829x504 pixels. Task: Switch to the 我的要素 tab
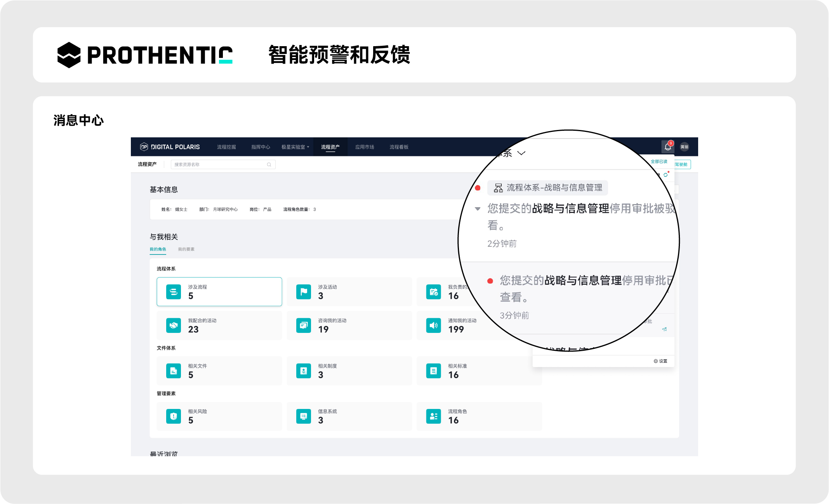186,249
